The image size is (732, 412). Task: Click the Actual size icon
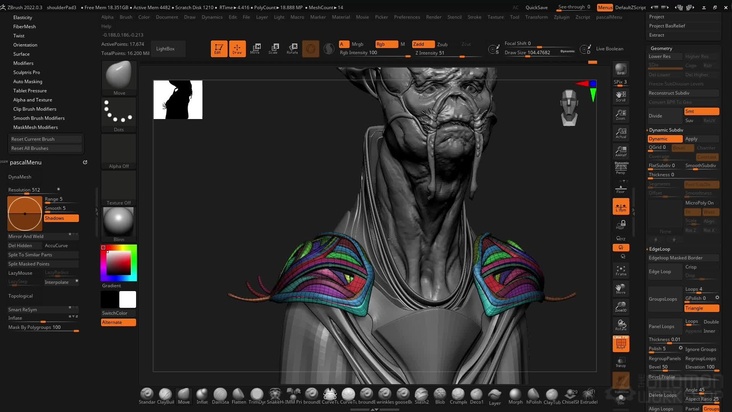point(620,133)
